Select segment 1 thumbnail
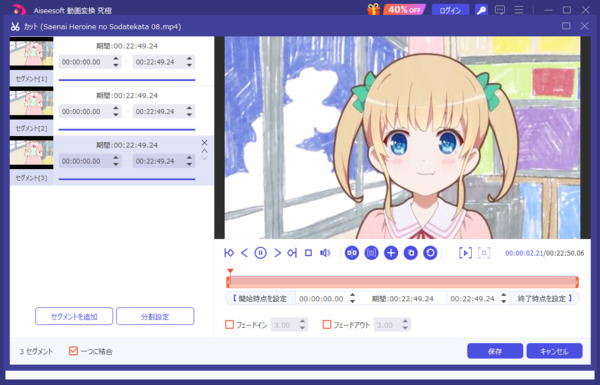600x385 pixels. pos(31,53)
